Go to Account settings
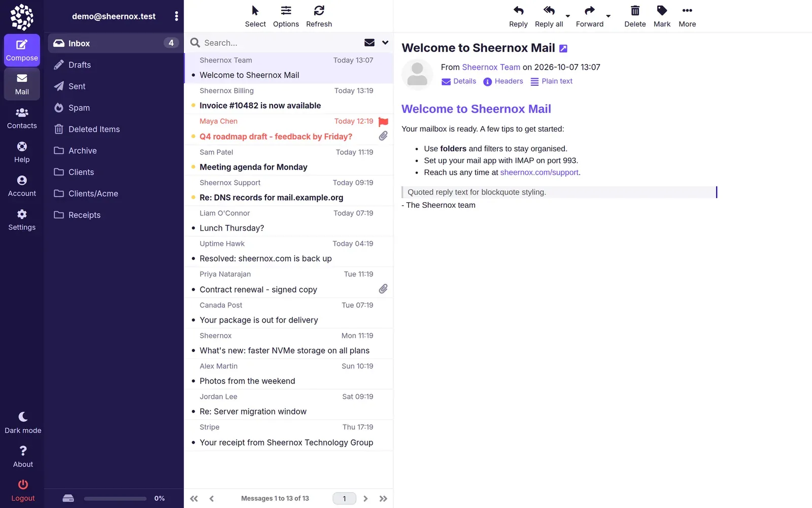812x508 pixels. point(22,186)
